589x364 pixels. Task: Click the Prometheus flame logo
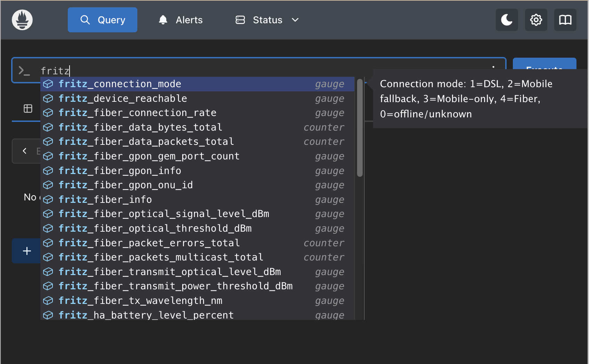pos(22,20)
